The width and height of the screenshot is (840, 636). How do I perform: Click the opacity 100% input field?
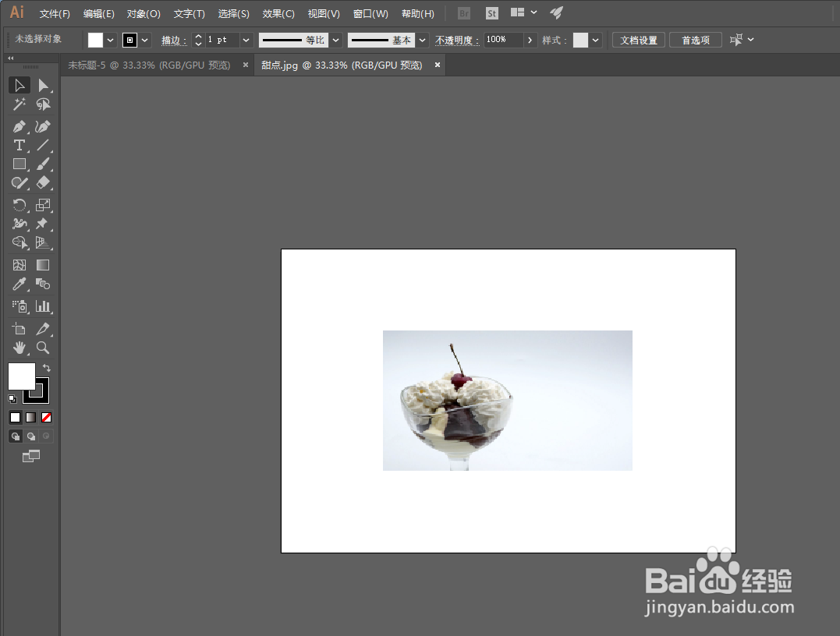tap(503, 41)
